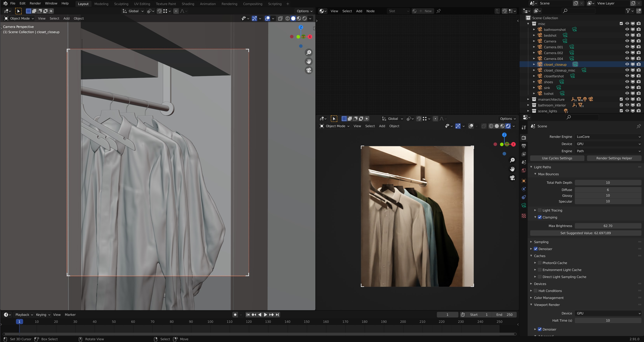Expand the mainarchitecture collection
This screenshot has height=342, width=644.
coord(528,99)
